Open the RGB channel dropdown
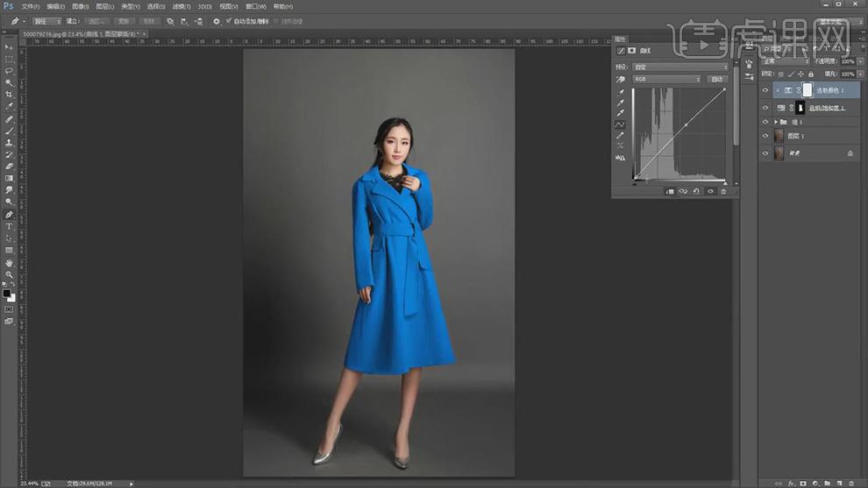 tap(666, 79)
